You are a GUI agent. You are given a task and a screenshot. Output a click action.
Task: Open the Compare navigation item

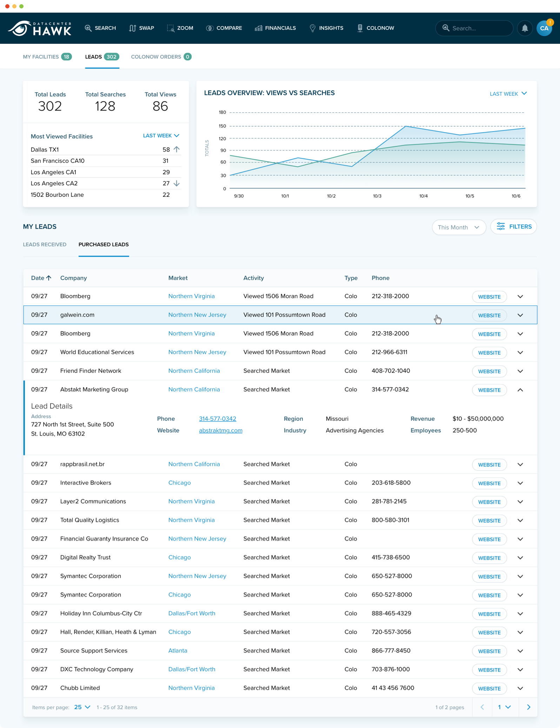(x=224, y=28)
